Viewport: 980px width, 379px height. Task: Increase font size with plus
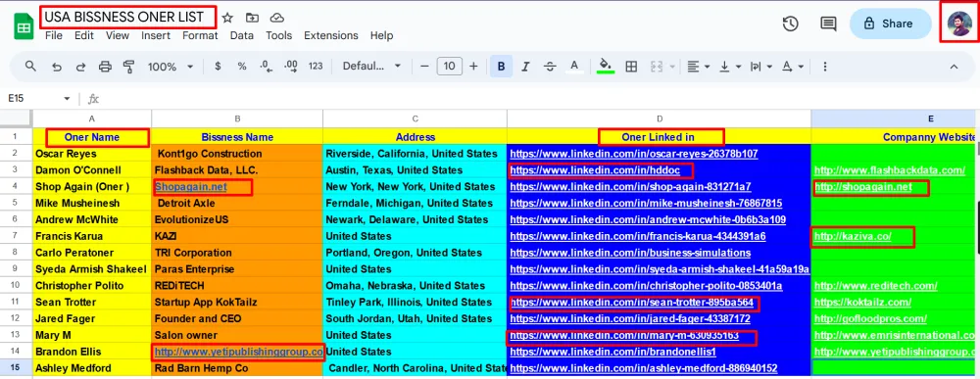pyautogui.click(x=473, y=67)
